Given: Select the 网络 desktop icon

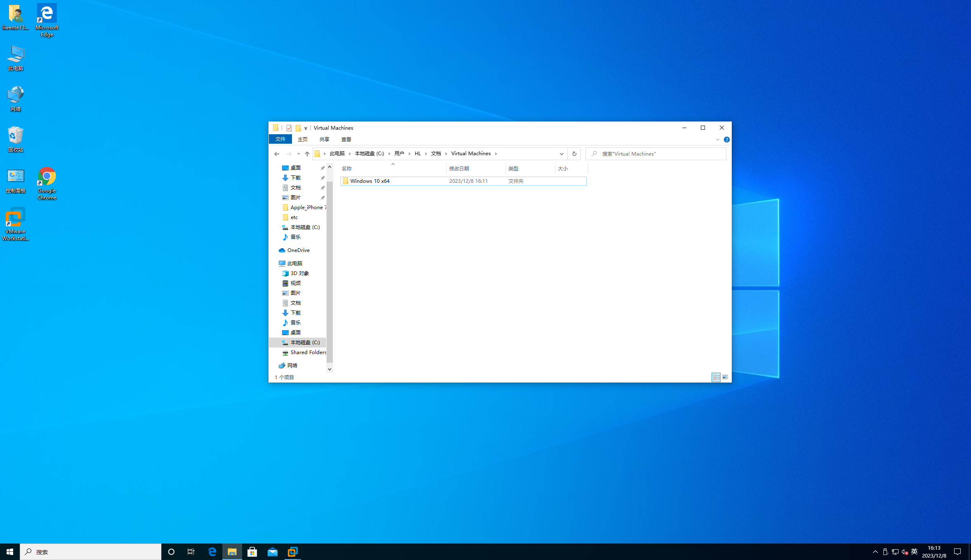Looking at the screenshot, I should pyautogui.click(x=16, y=99).
